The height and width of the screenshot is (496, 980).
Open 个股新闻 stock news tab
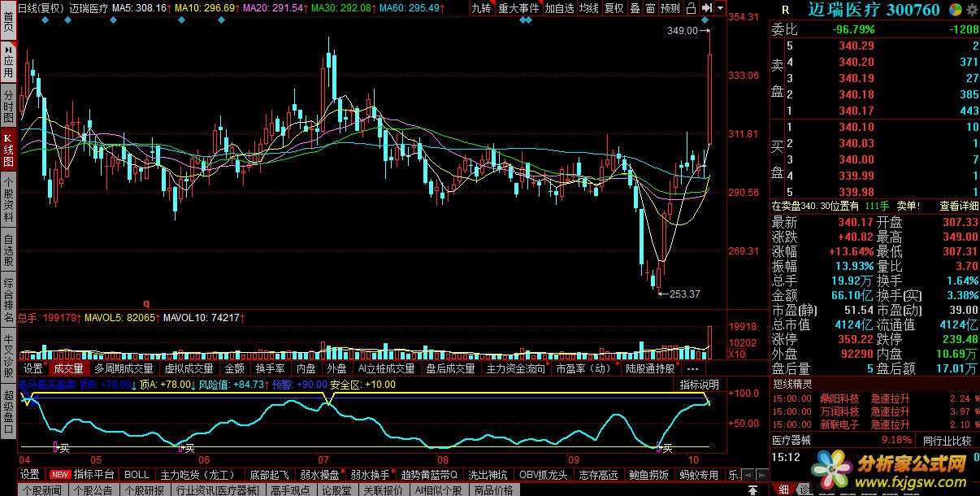[41, 489]
